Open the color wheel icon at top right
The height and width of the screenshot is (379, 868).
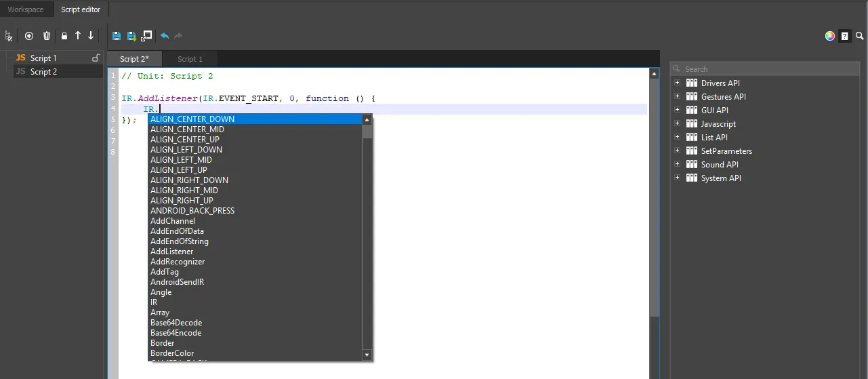[829, 36]
